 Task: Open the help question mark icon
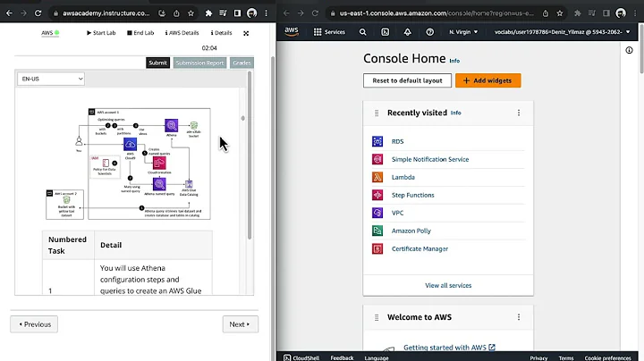click(429, 31)
